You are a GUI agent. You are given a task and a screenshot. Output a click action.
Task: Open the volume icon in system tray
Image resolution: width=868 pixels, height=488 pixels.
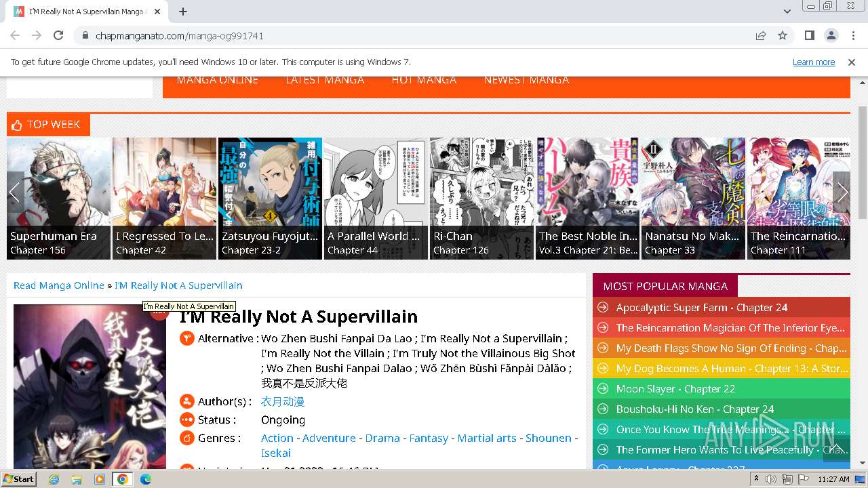(771, 479)
